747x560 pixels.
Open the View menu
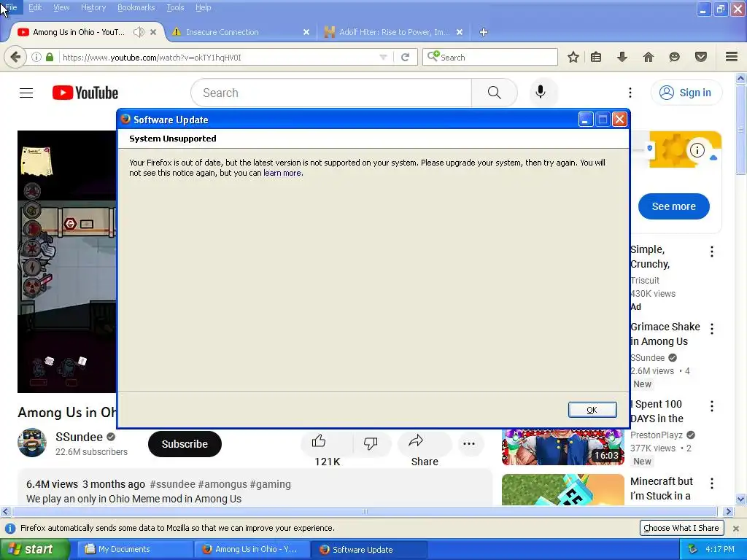click(x=61, y=7)
